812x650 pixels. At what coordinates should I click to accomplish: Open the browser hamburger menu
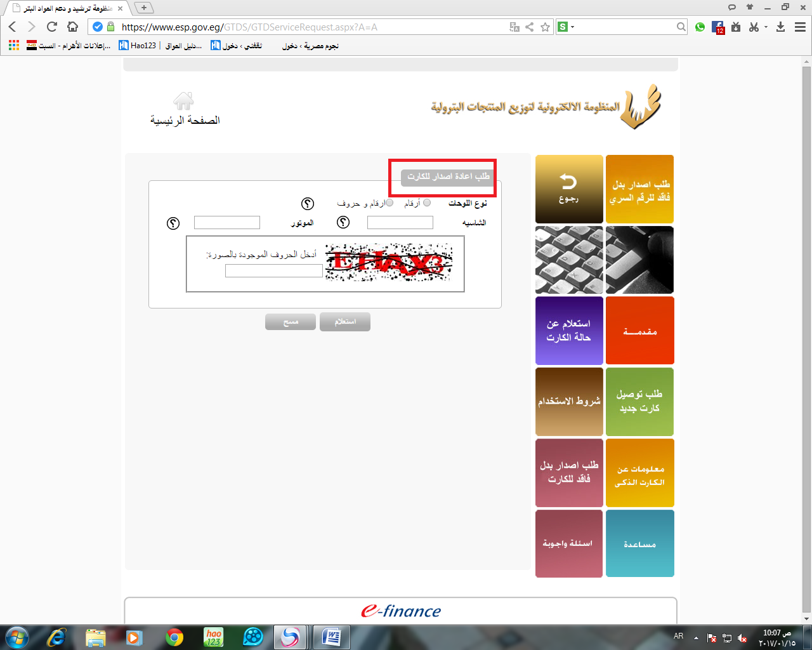[800, 27]
